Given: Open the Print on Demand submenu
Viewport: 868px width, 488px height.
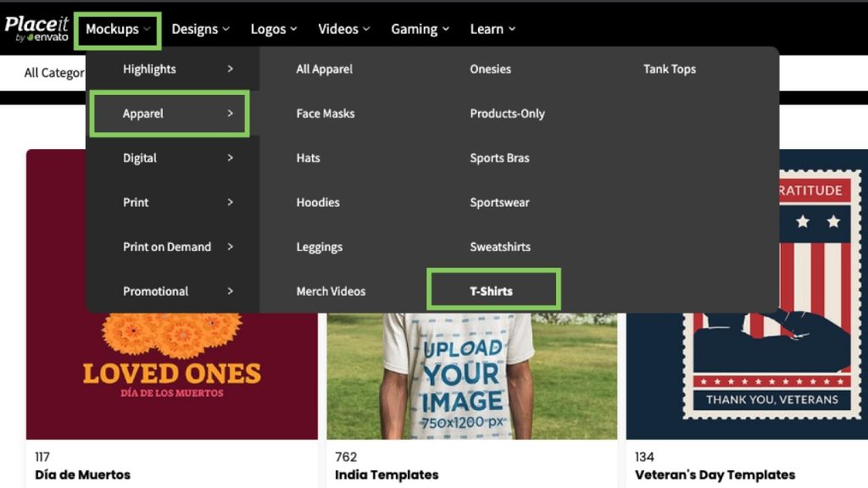Looking at the screenshot, I should (x=167, y=247).
